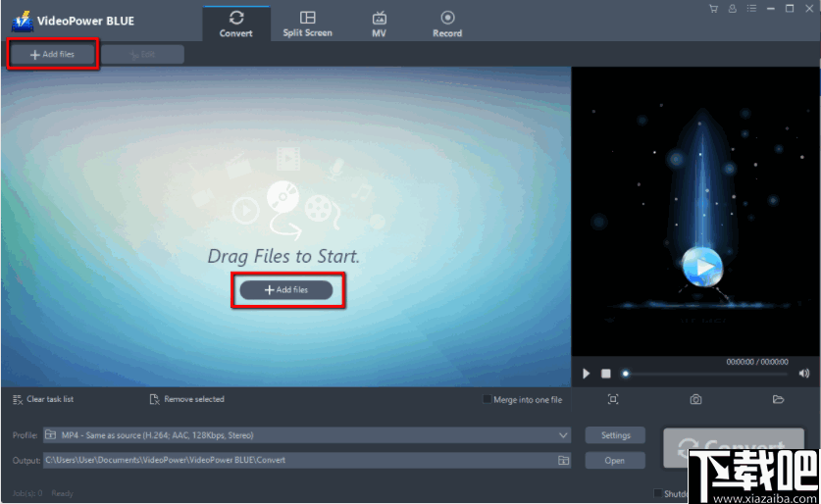
Task: Open the Settings button for profile
Action: pyautogui.click(x=615, y=435)
